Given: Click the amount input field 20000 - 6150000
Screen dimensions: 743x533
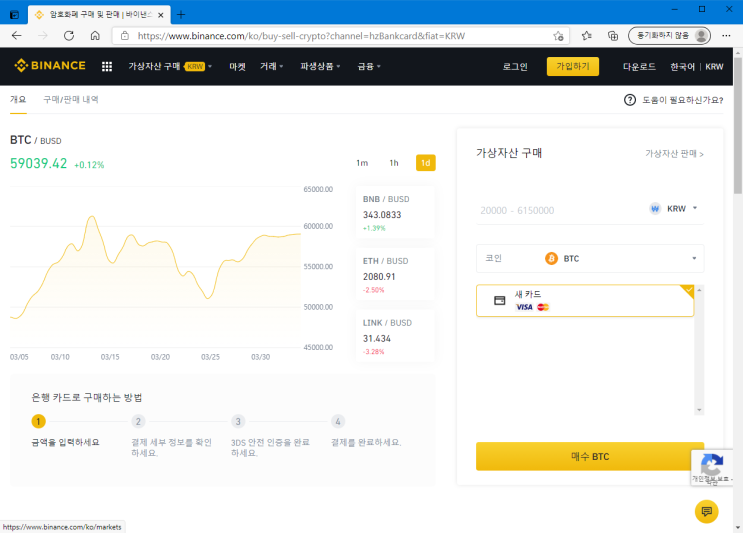Looking at the screenshot, I should pyautogui.click(x=559, y=210).
